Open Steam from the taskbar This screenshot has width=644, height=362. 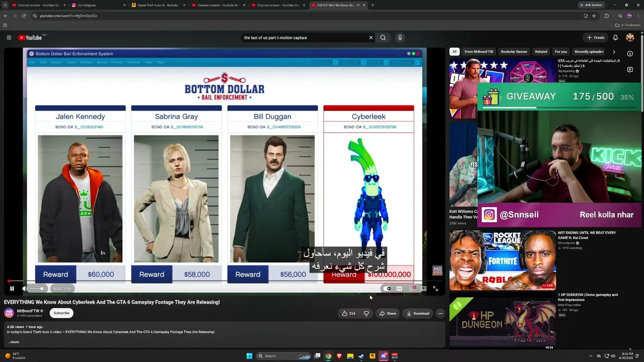pos(361,356)
